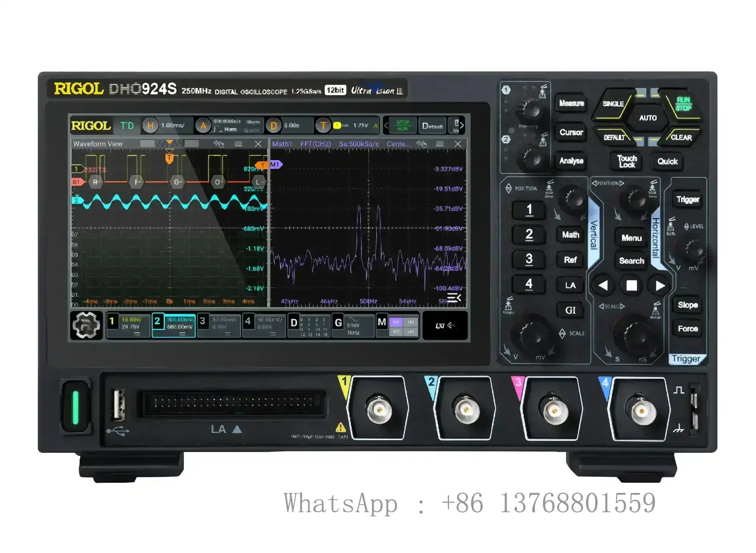The height and width of the screenshot is (553, 756).
Task: Push the horizontal Menu key
Action: (631, 238)
